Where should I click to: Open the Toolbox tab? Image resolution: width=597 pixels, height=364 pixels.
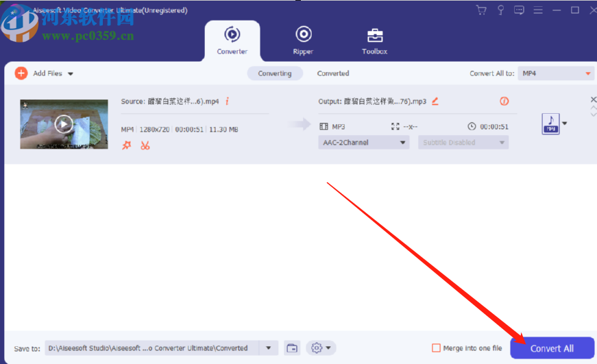[375, 40]
